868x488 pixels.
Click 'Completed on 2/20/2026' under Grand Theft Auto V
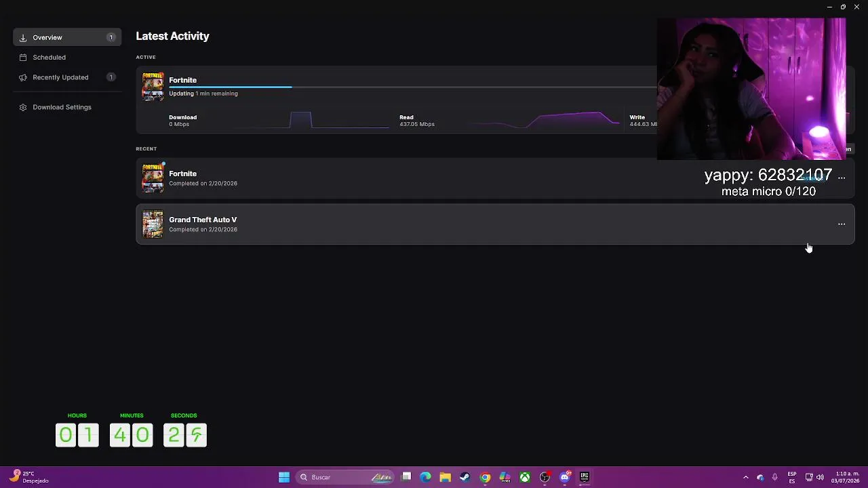point(203,229)
